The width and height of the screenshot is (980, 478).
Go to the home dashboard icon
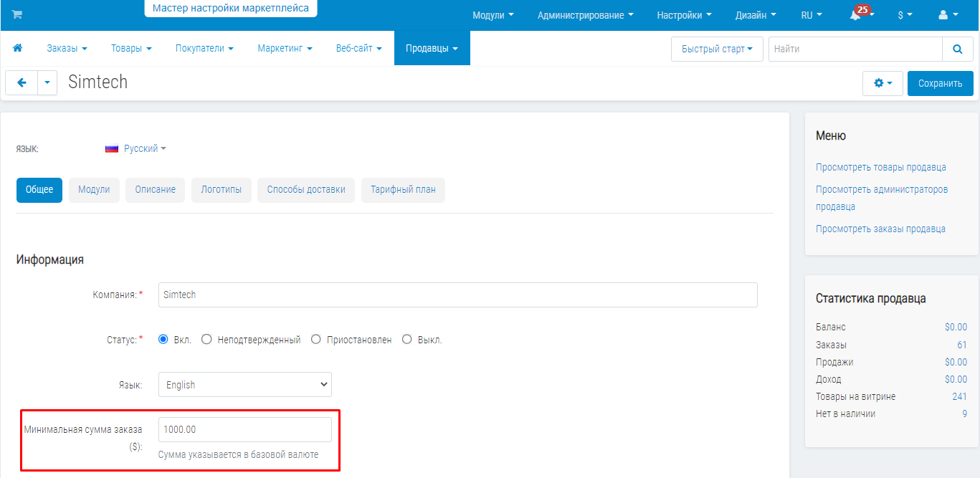[18, 48]
